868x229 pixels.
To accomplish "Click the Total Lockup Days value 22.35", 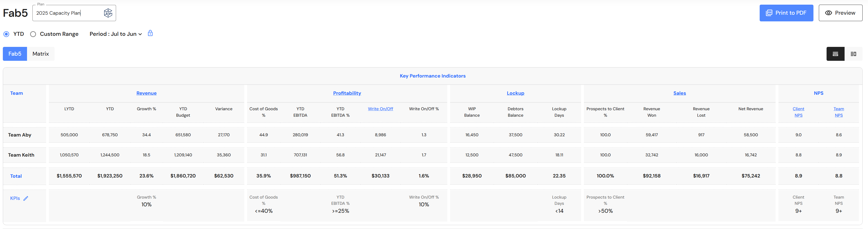I will tap(559, 176).
